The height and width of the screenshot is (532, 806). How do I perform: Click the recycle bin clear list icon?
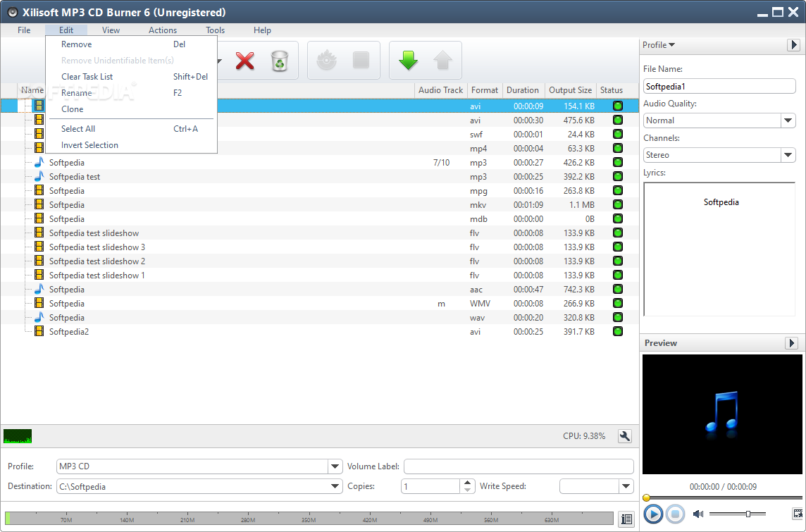[280, 61]
